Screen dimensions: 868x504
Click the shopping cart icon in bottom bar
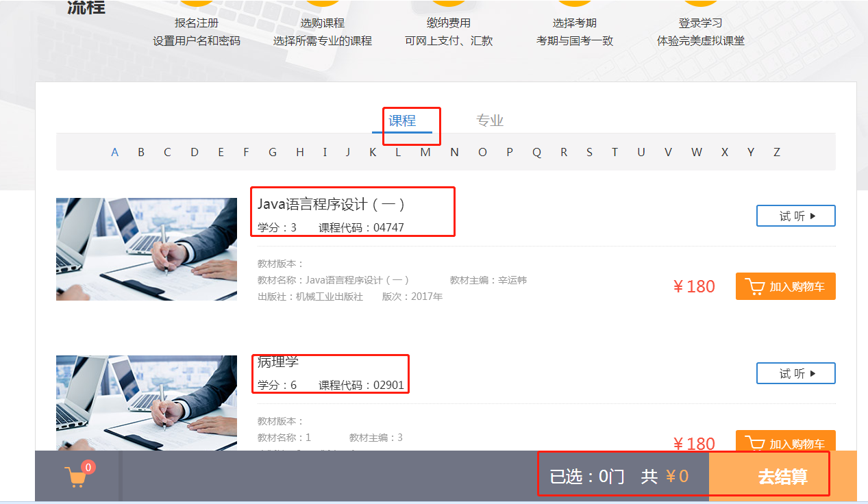click(x=75, y=477)
